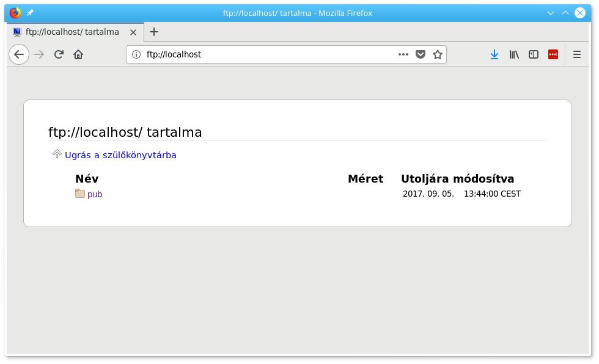The width and height of the screenshot is (599, 364).
Task: Toggle the sidebar view
Action: click(534, 54)
